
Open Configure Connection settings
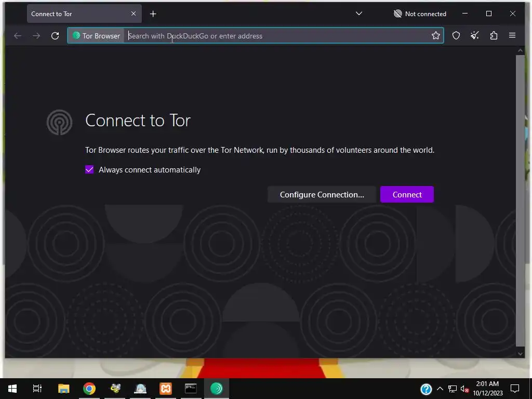pyautogui.click(x=322, y=194)
